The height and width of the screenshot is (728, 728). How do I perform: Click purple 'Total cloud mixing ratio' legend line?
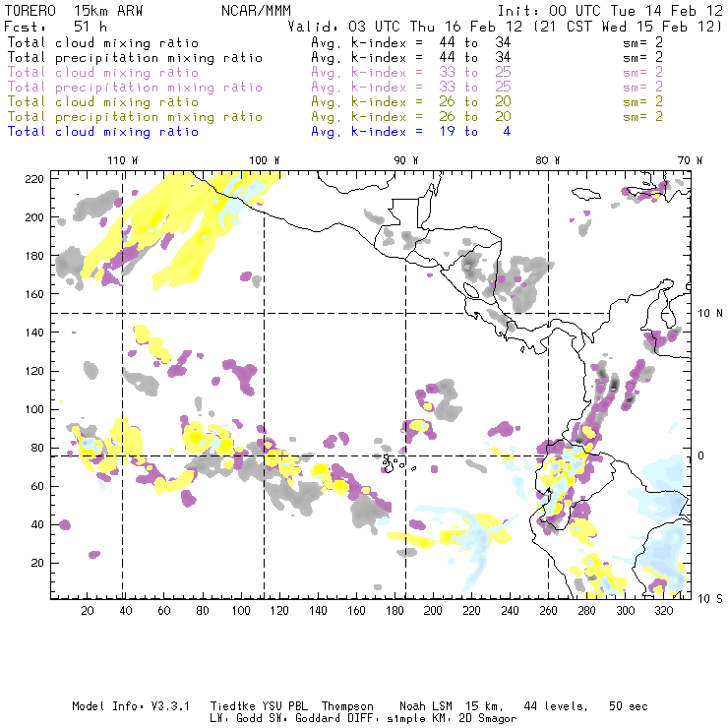(103, 73)
